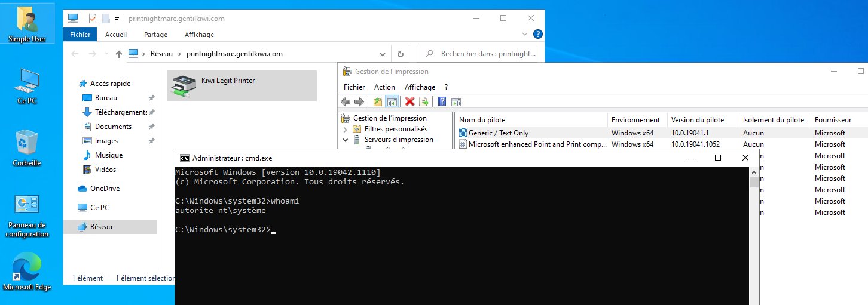Open the address bar history dropdown arrow
This screenshot has height=305, width=868.
[x=383, y=54]
